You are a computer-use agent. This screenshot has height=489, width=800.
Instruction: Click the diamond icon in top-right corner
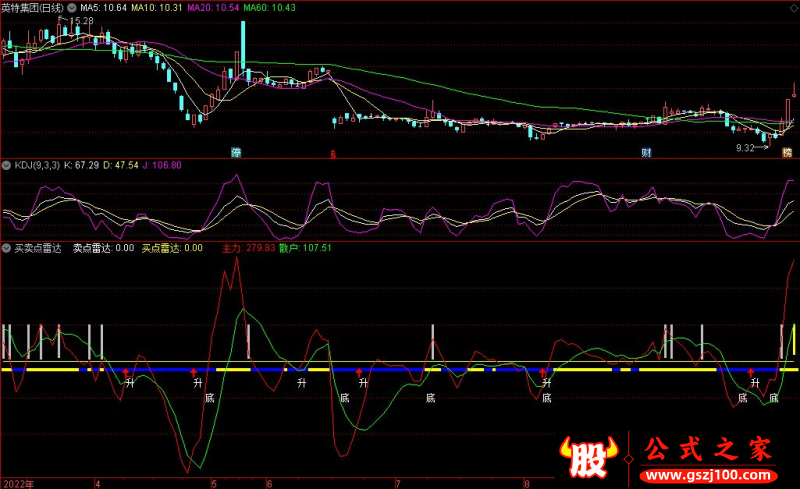click(792, 7)
